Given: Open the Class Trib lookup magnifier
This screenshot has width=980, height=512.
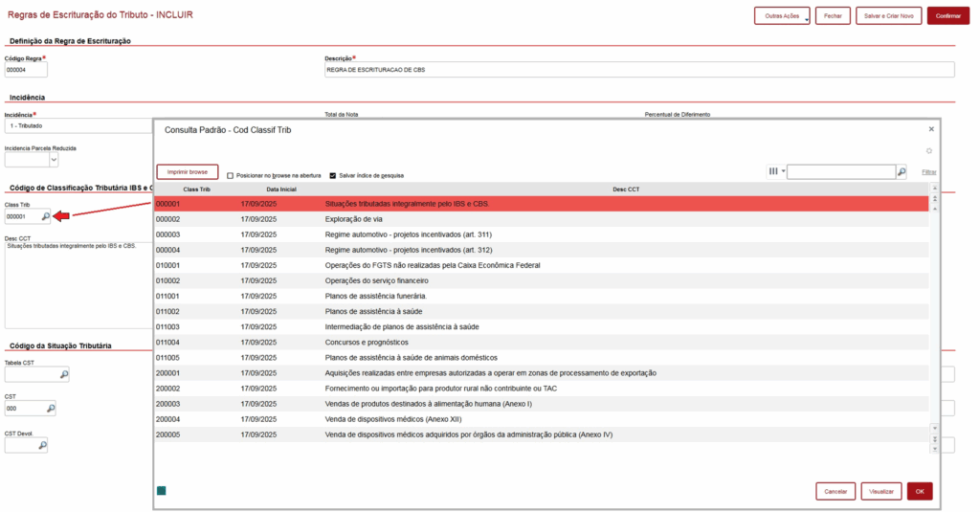Looking at the screenshot, I should [46, 216].
